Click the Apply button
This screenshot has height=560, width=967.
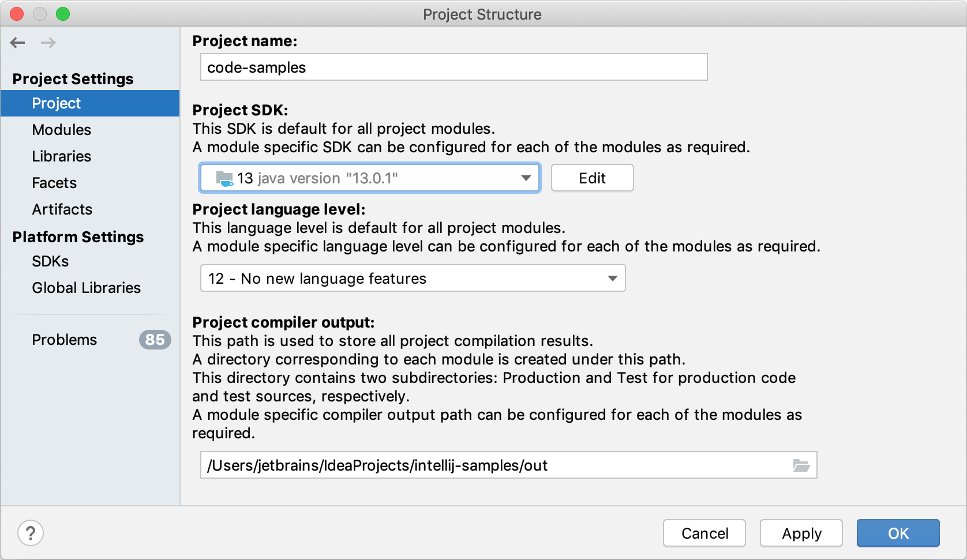click(801, 533)
